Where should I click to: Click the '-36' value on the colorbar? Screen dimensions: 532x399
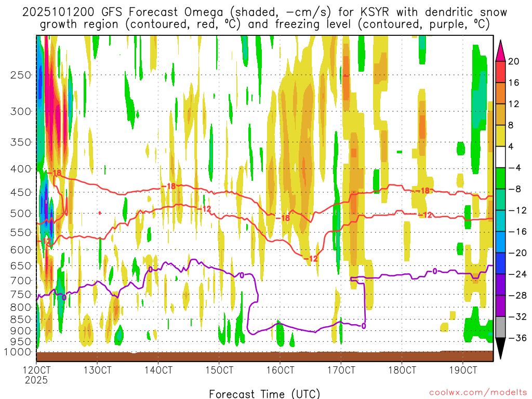click(x=517, y=338)
